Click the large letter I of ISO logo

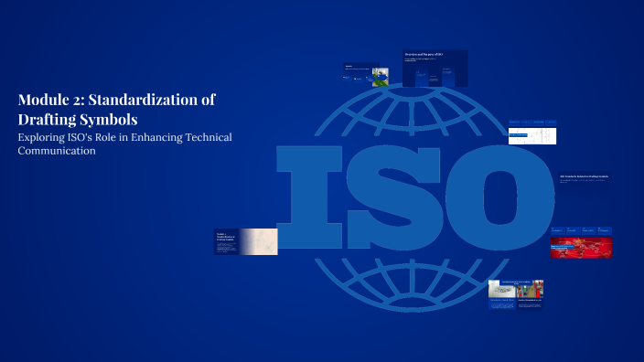309,197
